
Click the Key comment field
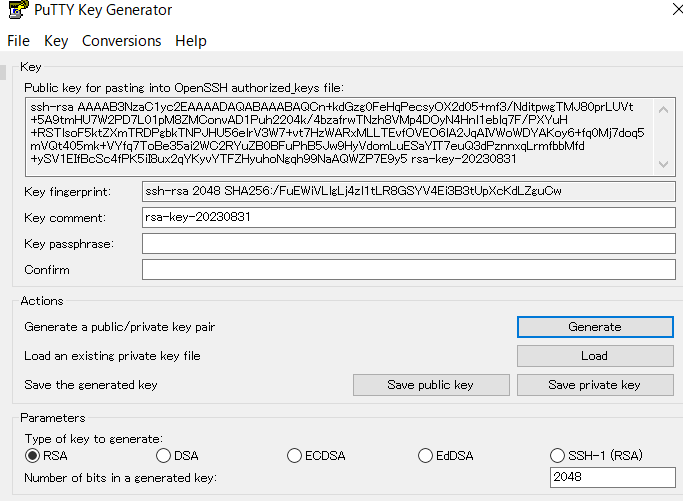(409, 217)
